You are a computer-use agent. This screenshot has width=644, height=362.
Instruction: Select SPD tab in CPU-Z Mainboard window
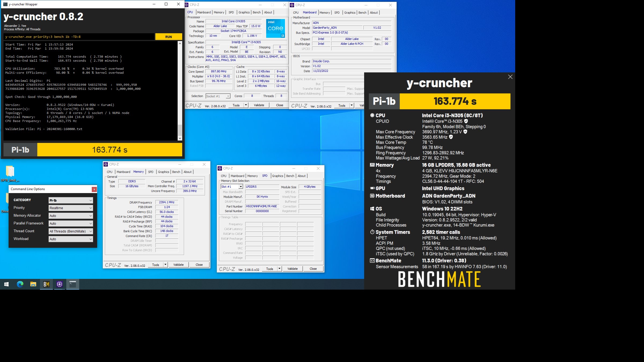coord(337,13)
